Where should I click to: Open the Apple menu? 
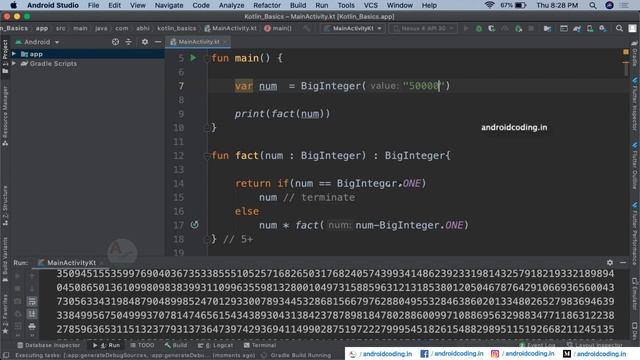(x=13, y=5)
